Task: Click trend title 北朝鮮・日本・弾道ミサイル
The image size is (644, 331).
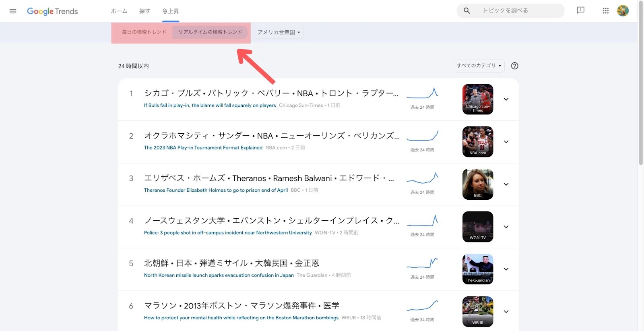Action: click(x=232, y=263)
